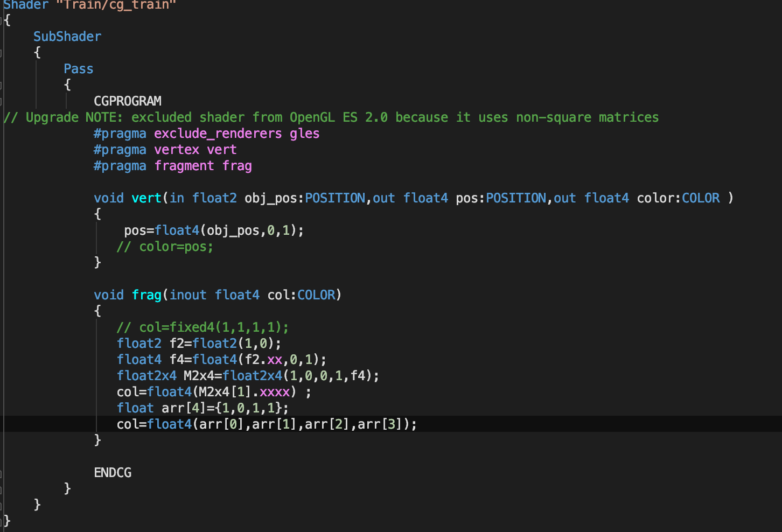Screen dimensions: 782x532
Task: Click the M2x4 variable in its declaration
Action: pyautogui.click(x=199, y=376)
